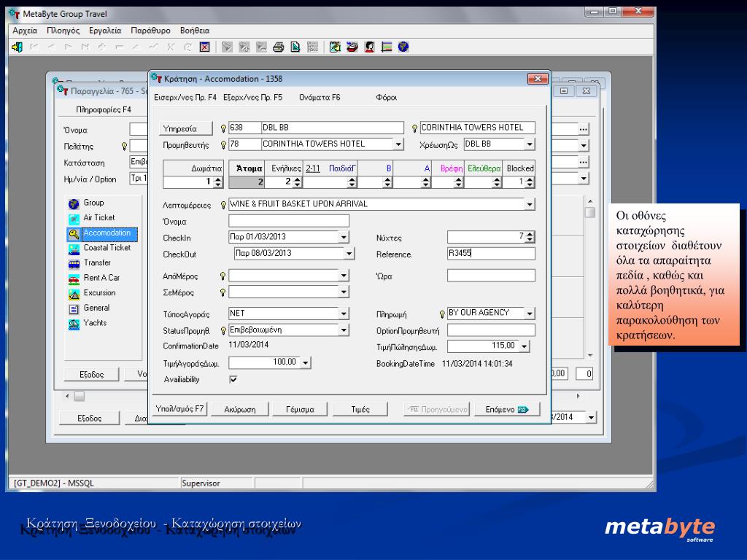Click the person portrait toolbar icon
Viewport: 747px width, 560px height.
[x=369, y=47]
